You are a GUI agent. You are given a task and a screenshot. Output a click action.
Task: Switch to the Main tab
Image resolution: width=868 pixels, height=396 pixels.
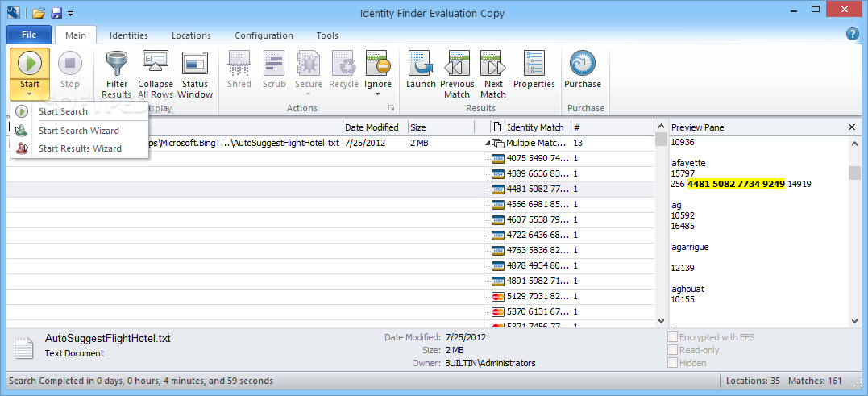click(75, 35)
